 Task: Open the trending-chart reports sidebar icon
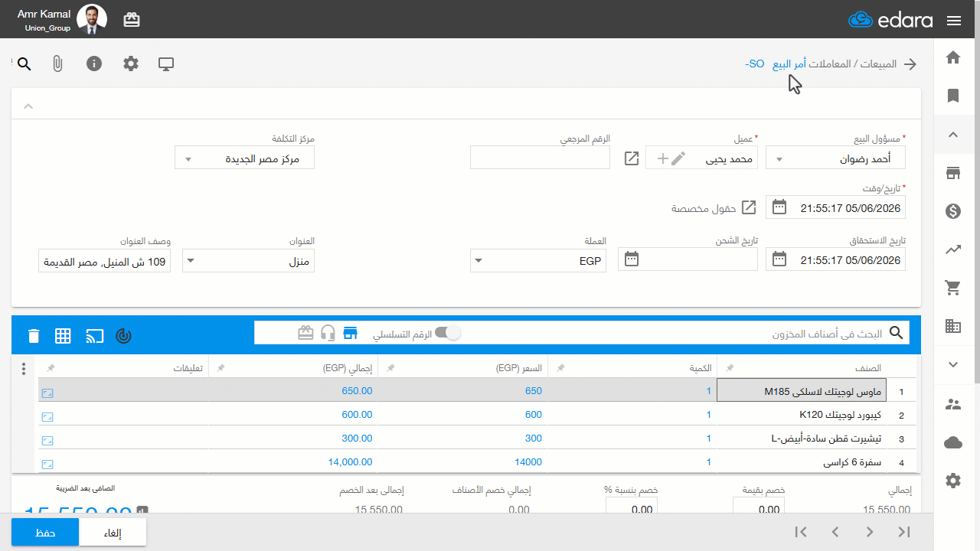[953, 249]
